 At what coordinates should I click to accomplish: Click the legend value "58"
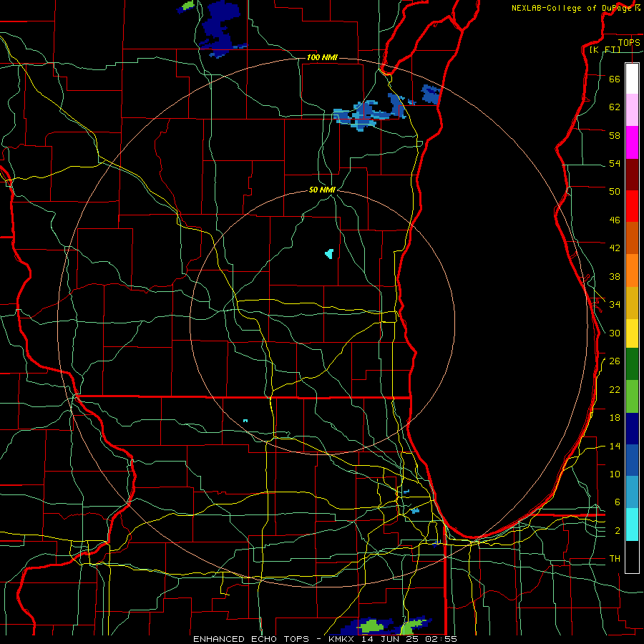(x=615, y=135)
